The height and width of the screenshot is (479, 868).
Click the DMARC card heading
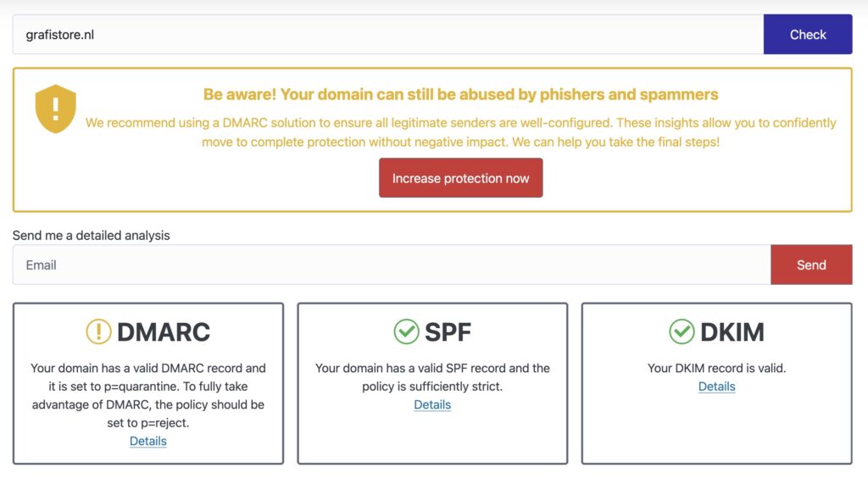164,331
